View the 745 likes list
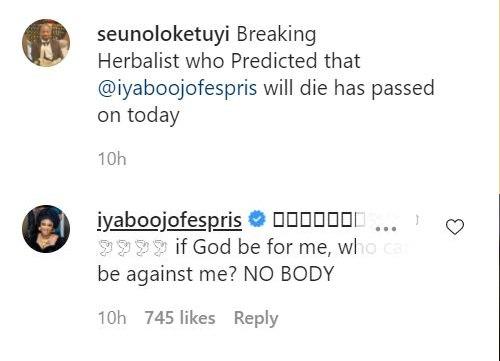 point(180,318)
